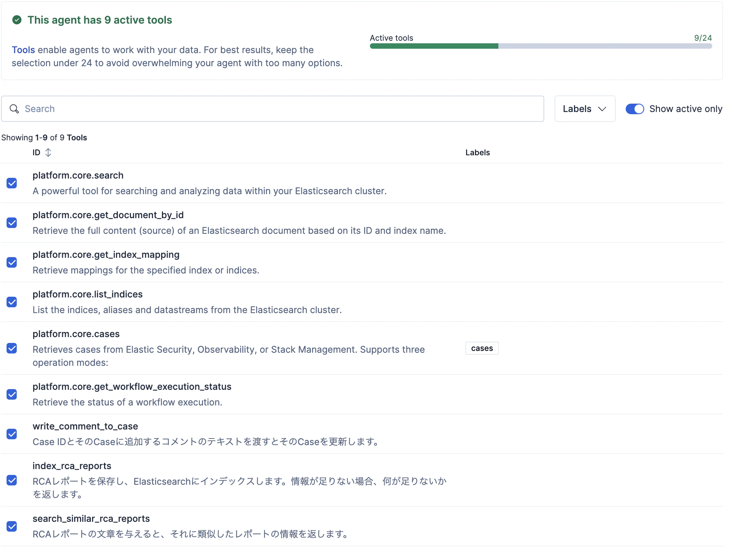737x560 pixels.
Task: Click description 'Retrieve the status of a workflow execution.'
Action: click(127, 402)
